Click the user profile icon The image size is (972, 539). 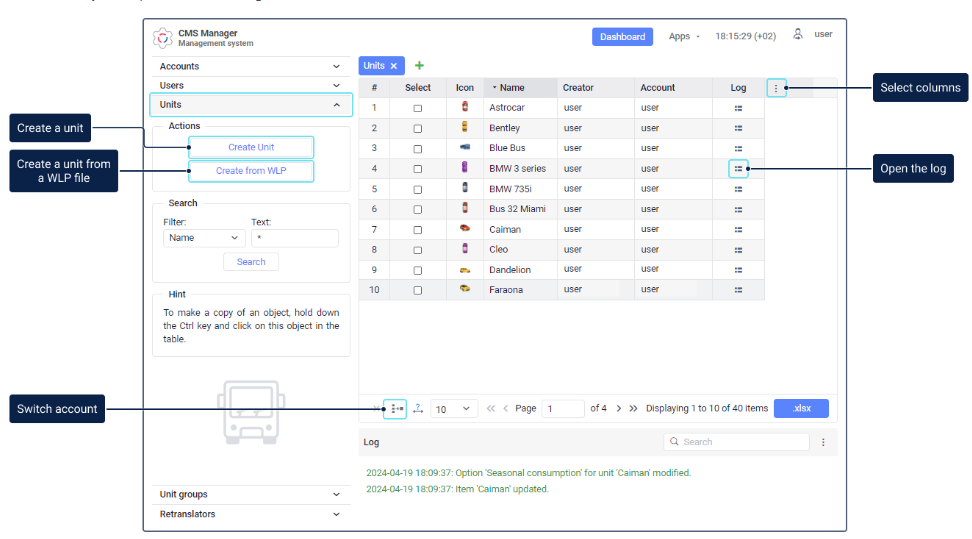pos(798,34)
